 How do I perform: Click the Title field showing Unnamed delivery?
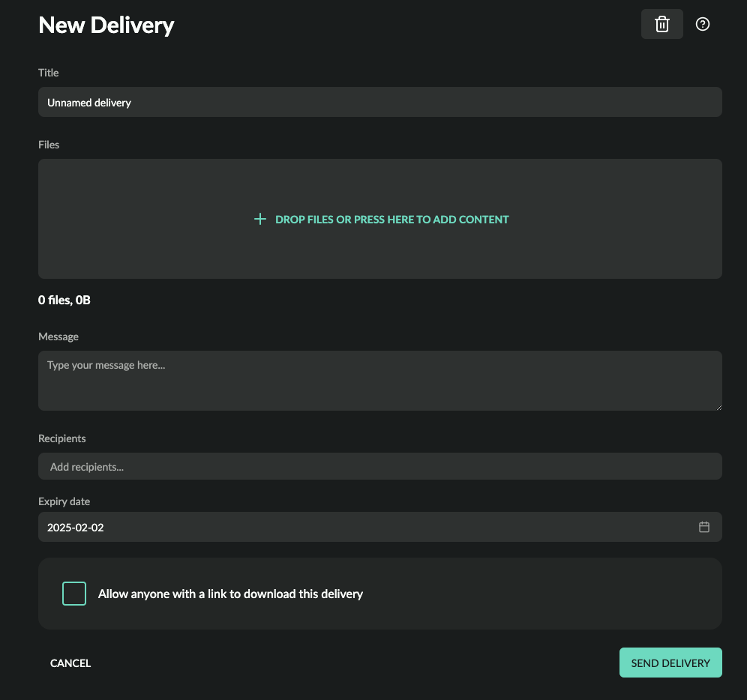coord(379,102)
